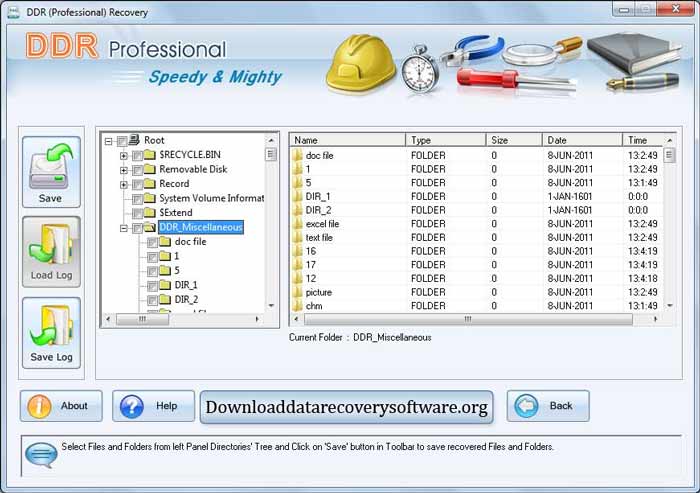700x493 pixels.
Task: Click the DDR_Miscellaneous folder icon in tree
Action: pos(150,227)
